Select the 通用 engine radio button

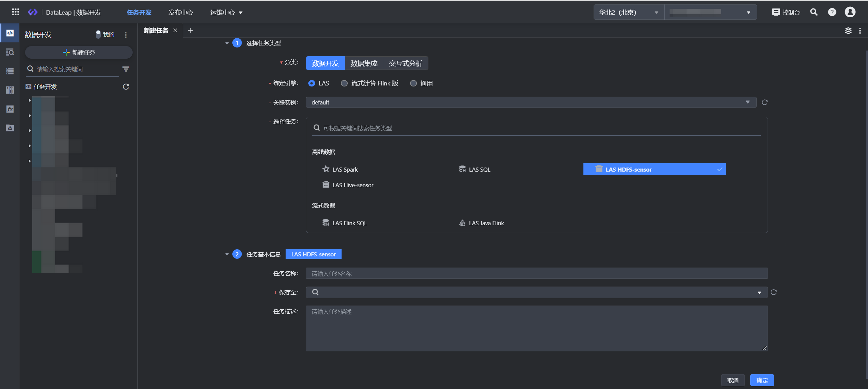pos(413,83)
